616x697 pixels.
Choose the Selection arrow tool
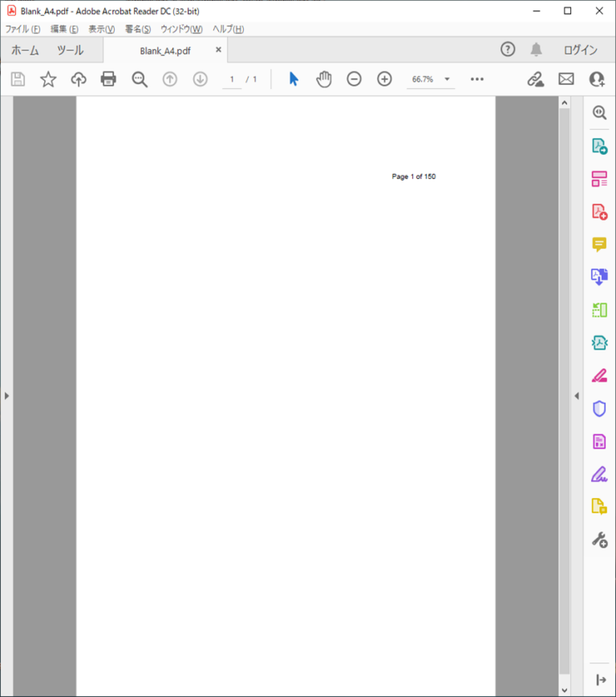coord(294,79)
